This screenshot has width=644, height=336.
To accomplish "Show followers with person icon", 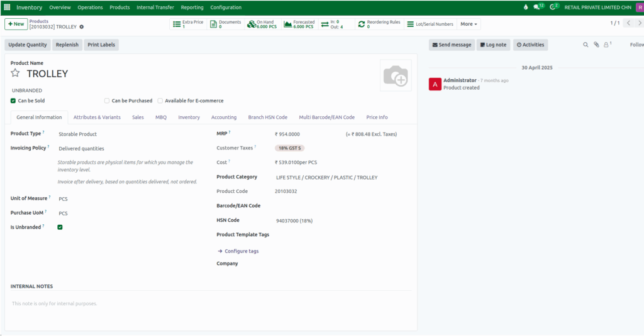I will (607, 45).
